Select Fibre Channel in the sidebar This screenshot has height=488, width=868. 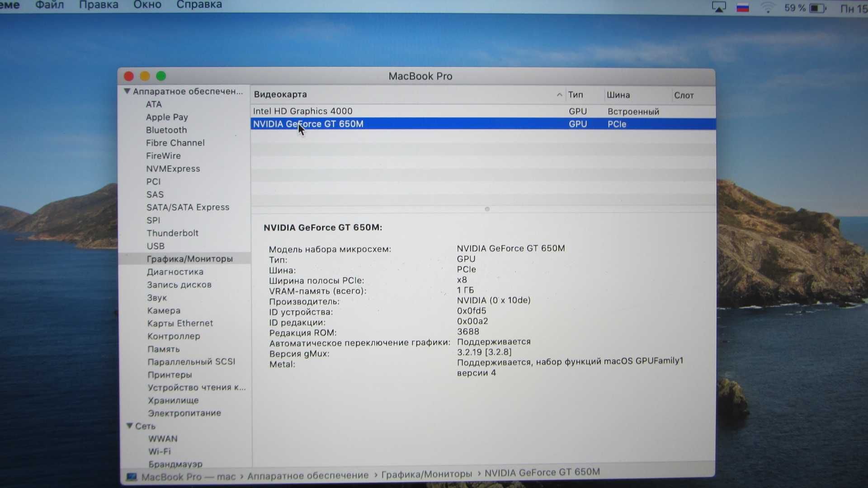click(x=175, y=143)
